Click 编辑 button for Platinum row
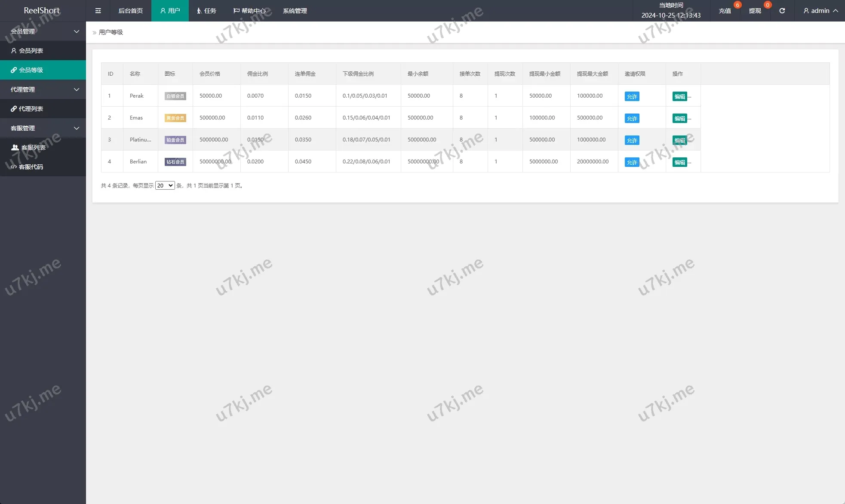845x504 pixels. 679,141
